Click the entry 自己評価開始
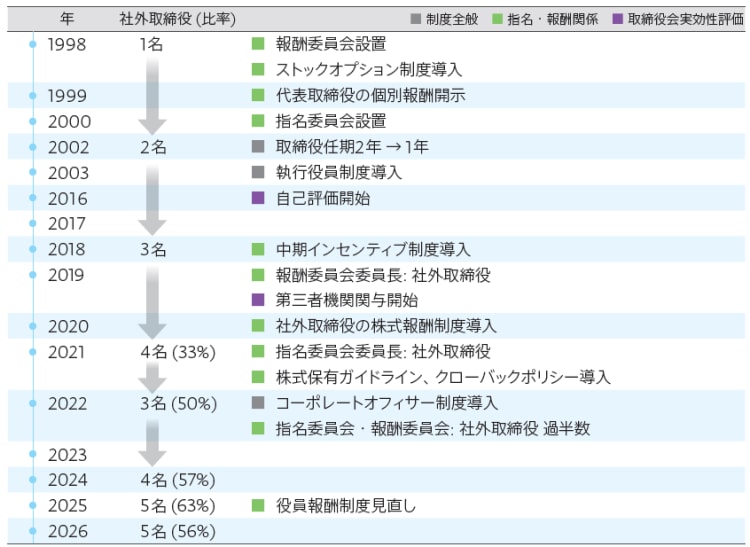The image size is (750, 547). pyautogui.click(x=323, y=198)
